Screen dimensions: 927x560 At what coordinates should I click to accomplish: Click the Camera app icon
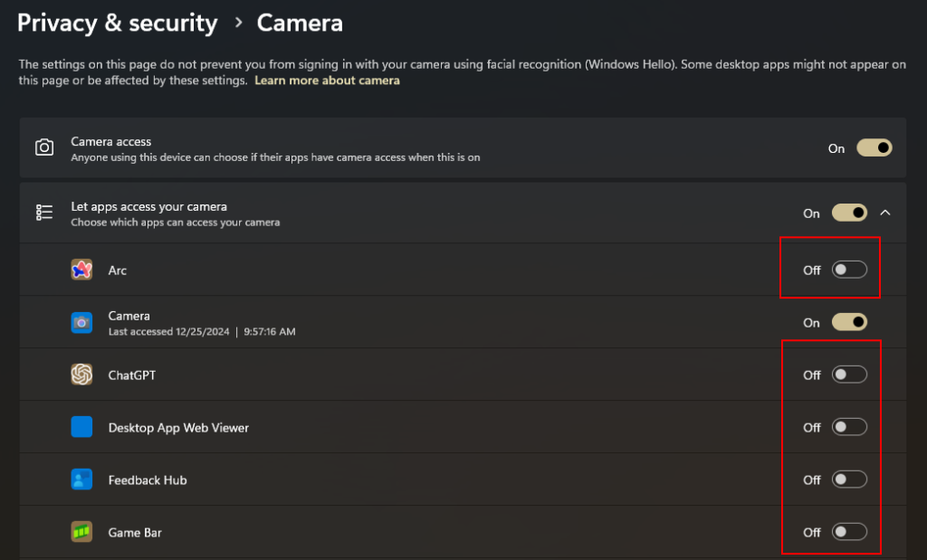81,322
